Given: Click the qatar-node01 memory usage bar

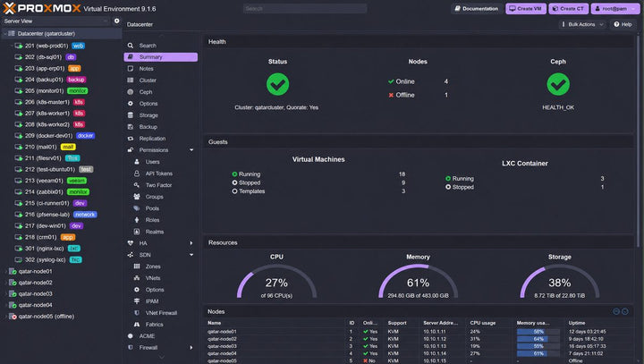Looking at the screenshot, I should click(x=538, y=332).
